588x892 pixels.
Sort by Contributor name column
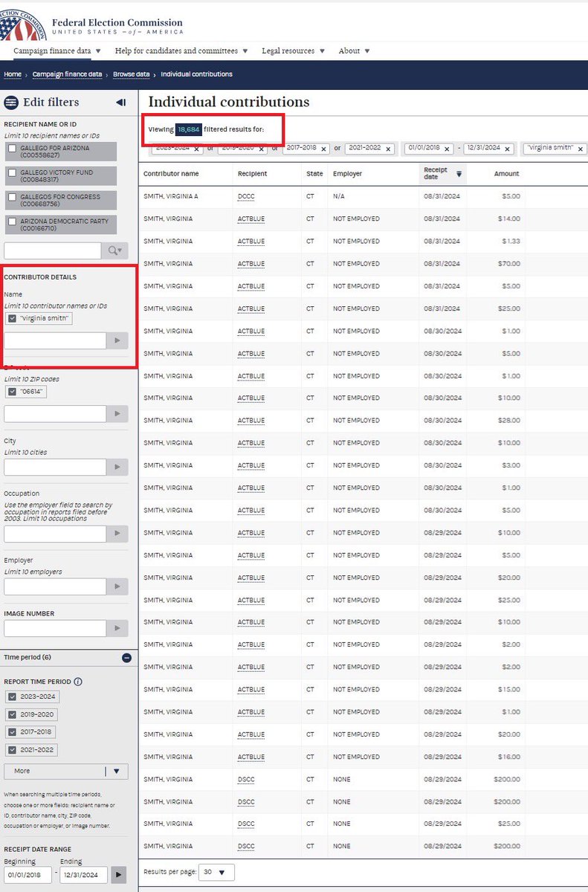[x=171, y=174]
